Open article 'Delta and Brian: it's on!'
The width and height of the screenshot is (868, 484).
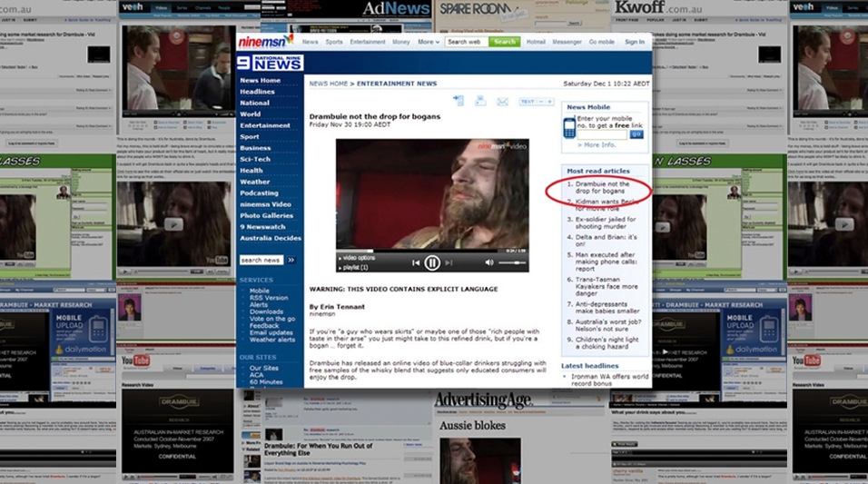[x=607, y=241]
